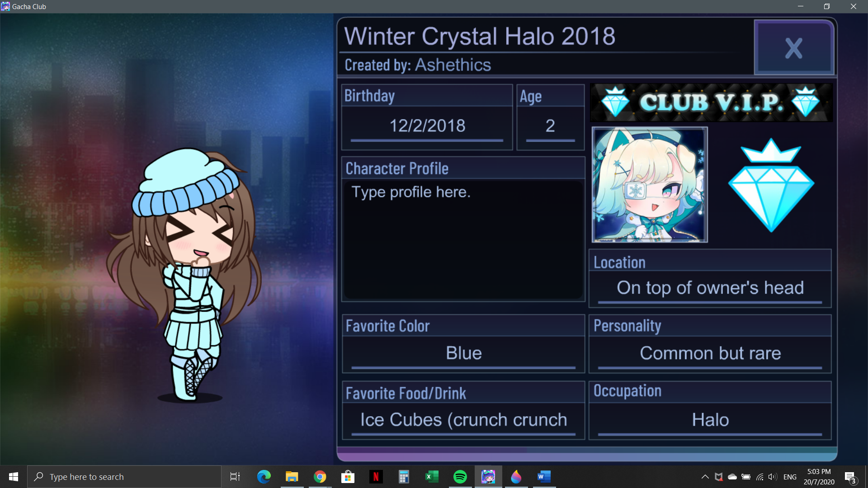Click the large crowned diamond VIP icon

(771, 185)
